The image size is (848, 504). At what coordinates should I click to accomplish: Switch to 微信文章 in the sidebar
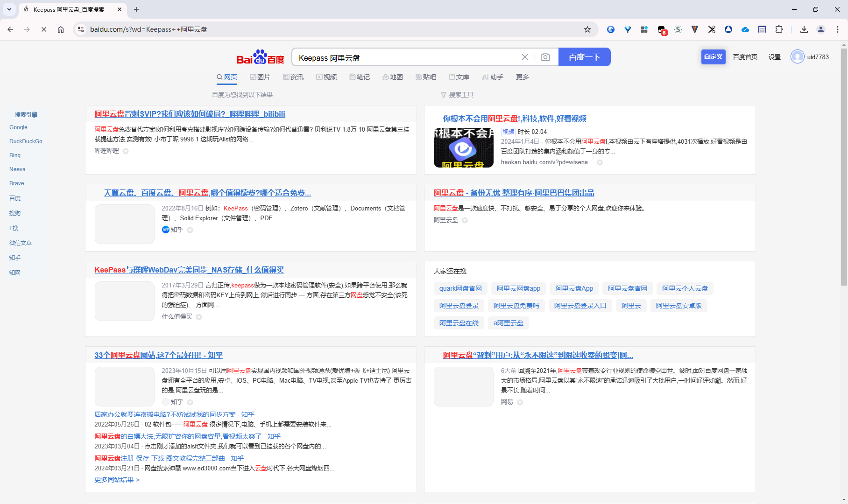pyautogui.click(x=21, y=243)
